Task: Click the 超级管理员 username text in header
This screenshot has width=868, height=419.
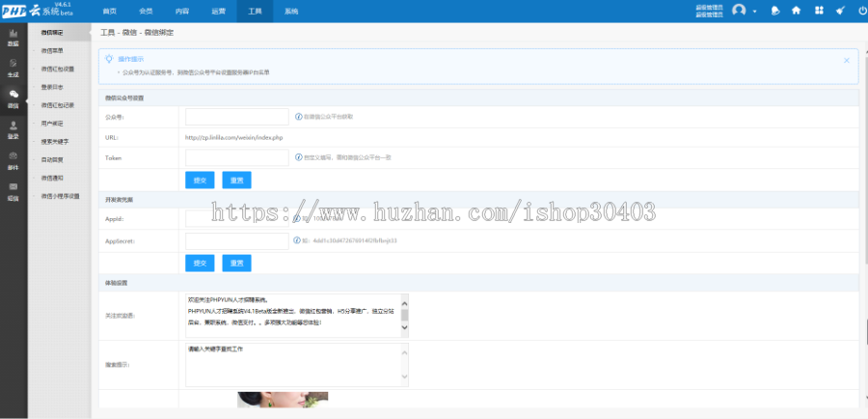Action: (x=709, y=11)
